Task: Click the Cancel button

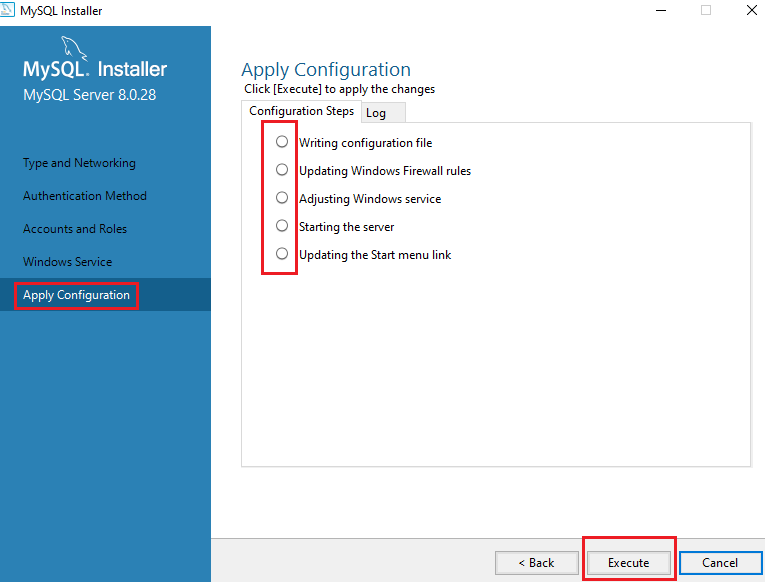Action: click(720, 563)
